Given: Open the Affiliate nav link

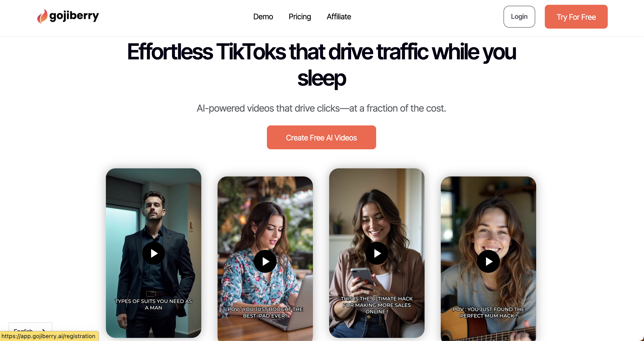Looking at the screenshot, I should (x=339, y=16).
